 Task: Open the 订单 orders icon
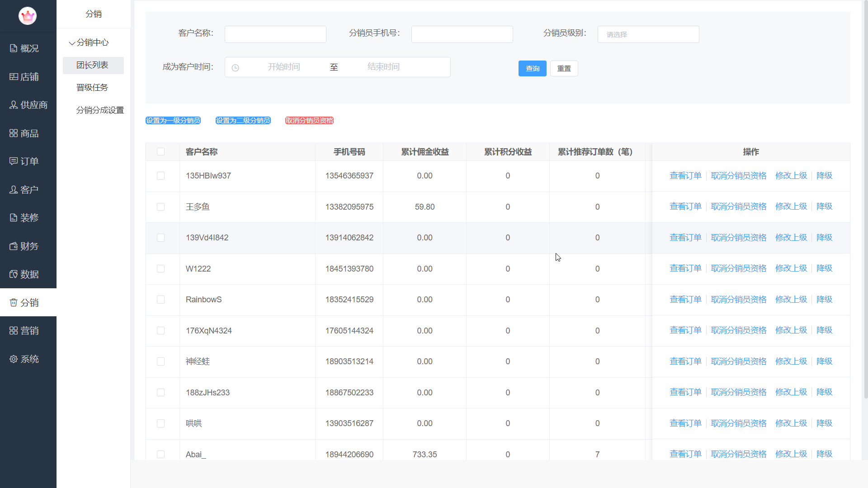point(14,161)
